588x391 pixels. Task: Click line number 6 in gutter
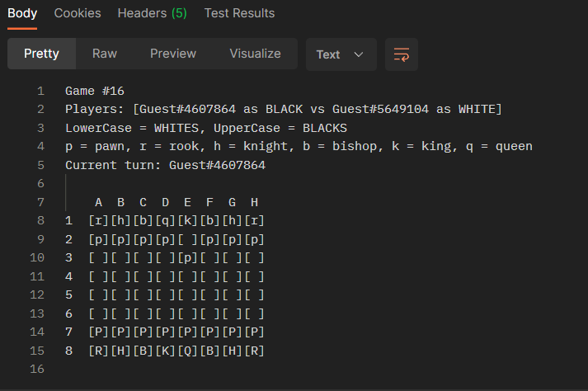40,183
